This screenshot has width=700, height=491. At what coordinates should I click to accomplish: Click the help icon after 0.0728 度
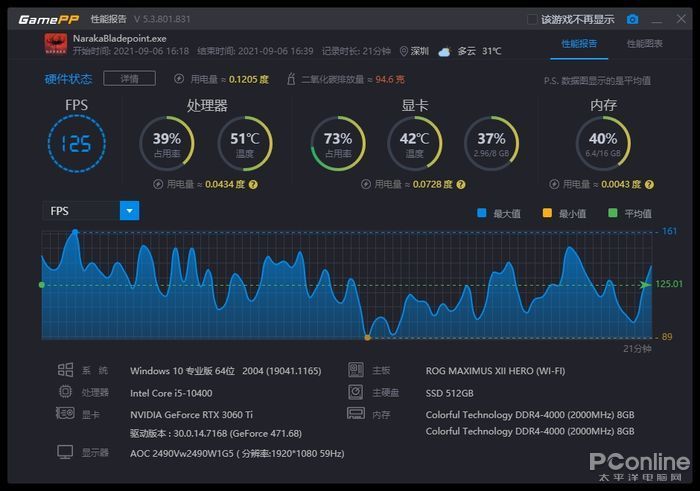coord(461,184)
